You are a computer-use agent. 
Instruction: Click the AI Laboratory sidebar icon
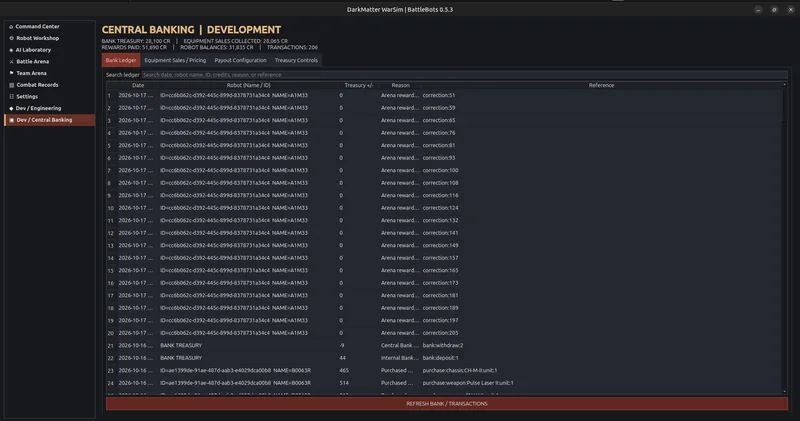coord(11,50)
